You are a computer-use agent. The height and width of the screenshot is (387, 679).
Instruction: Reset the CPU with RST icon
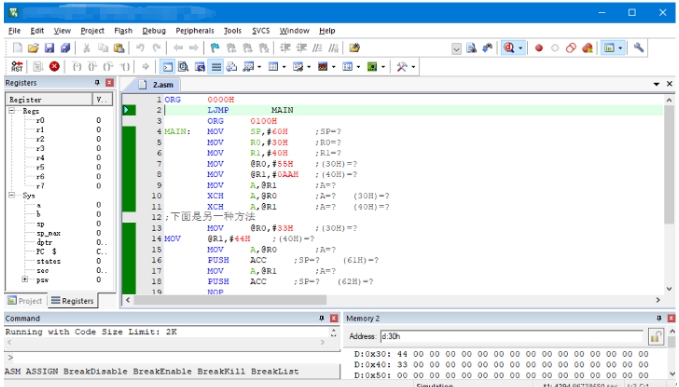point(17,67)
